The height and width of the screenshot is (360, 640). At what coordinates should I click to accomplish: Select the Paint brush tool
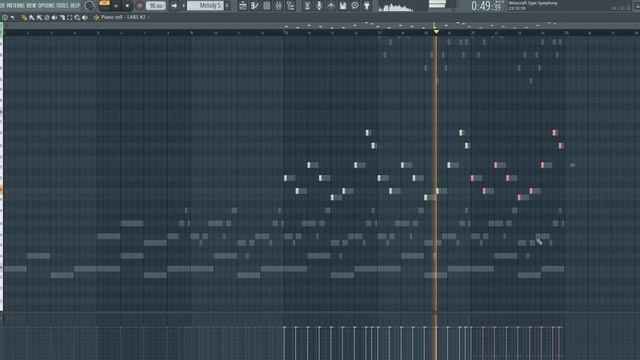(32, 18)
